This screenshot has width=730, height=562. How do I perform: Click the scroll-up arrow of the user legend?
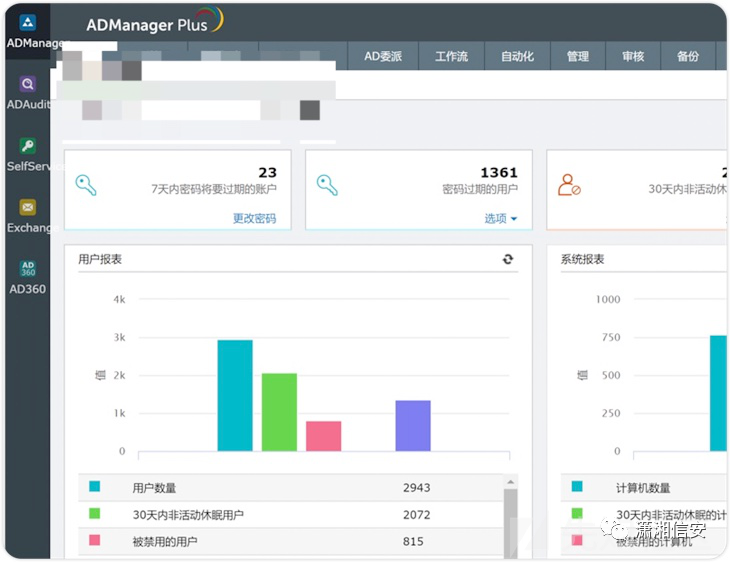(511, 482)
